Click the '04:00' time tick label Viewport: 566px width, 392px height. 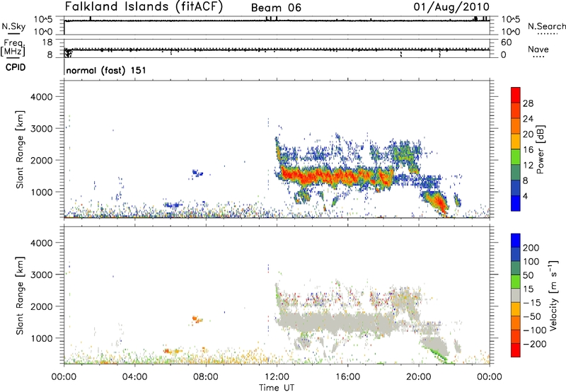[134, 377]
